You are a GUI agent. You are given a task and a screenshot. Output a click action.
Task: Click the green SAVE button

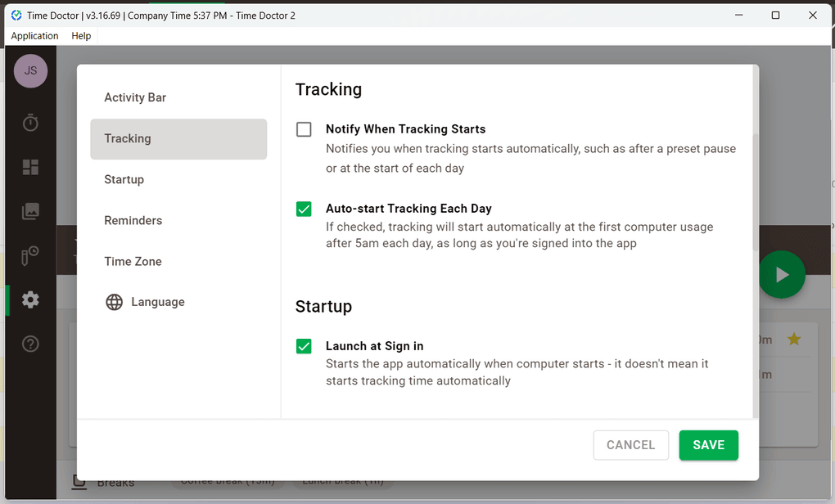[708, 445]
